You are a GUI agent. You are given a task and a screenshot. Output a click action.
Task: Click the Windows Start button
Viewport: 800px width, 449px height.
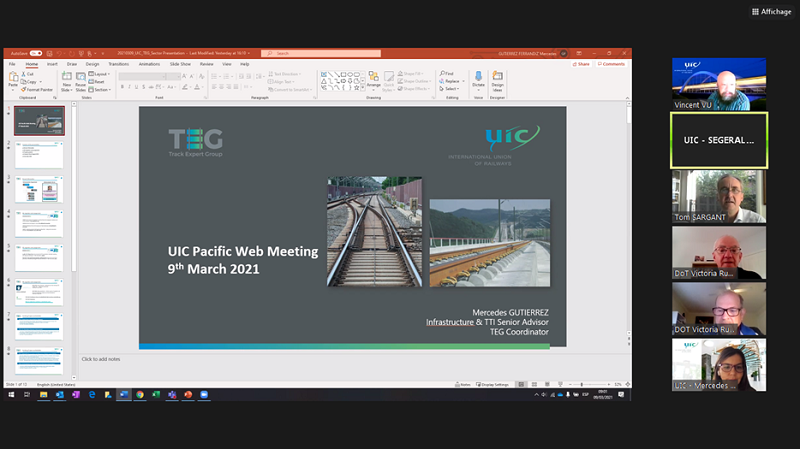(x=11, y=394)
